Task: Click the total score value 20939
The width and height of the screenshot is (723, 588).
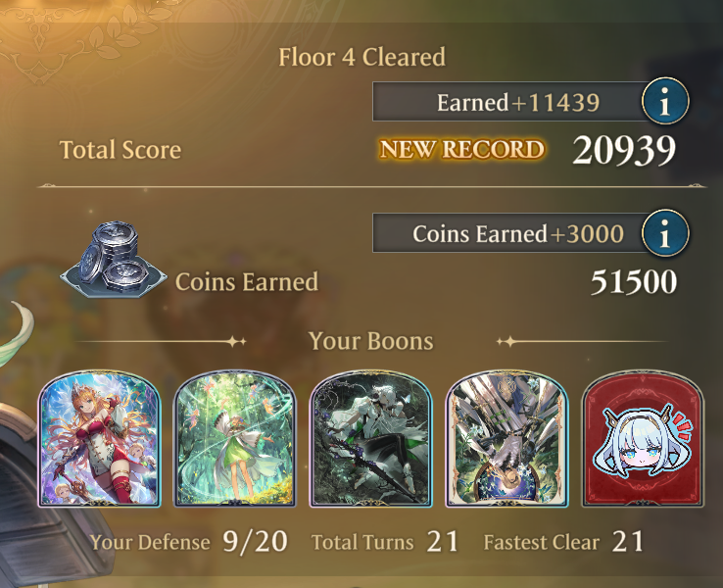Action: (624, 150)
